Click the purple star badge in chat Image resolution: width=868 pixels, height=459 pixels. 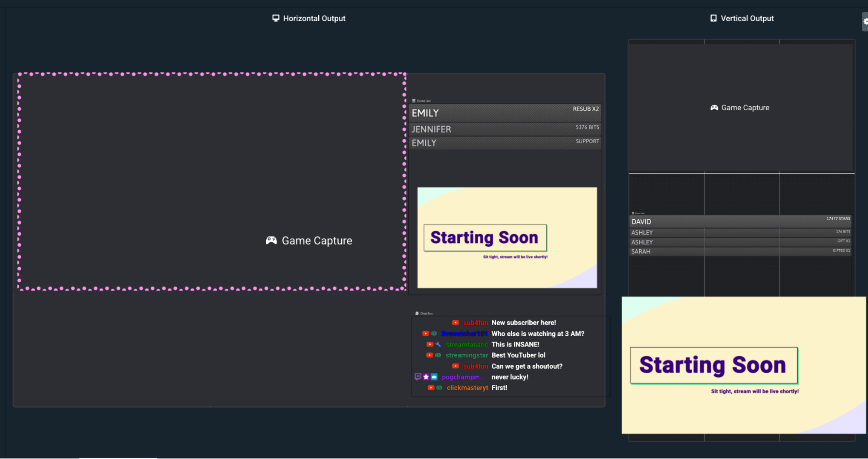click(426, 377)
